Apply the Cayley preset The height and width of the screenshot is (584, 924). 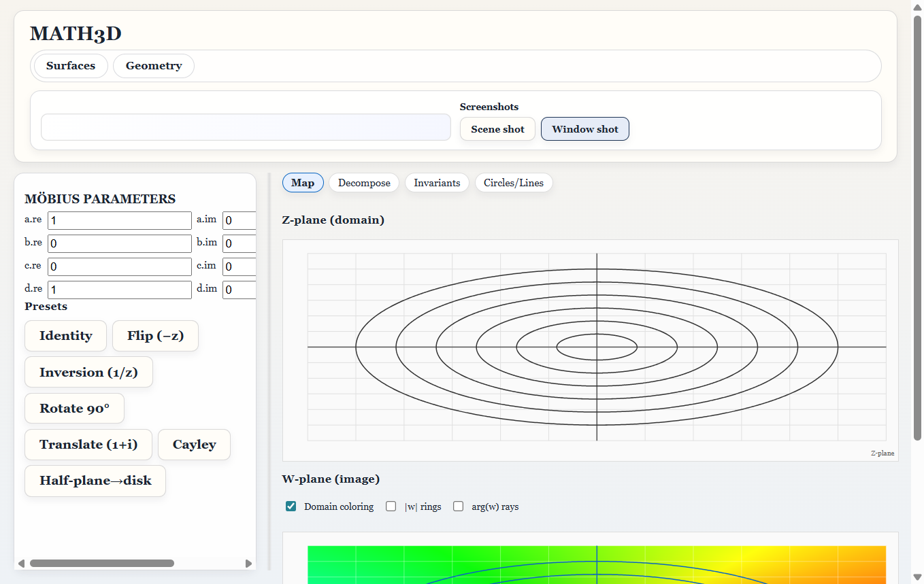(194, 445)
